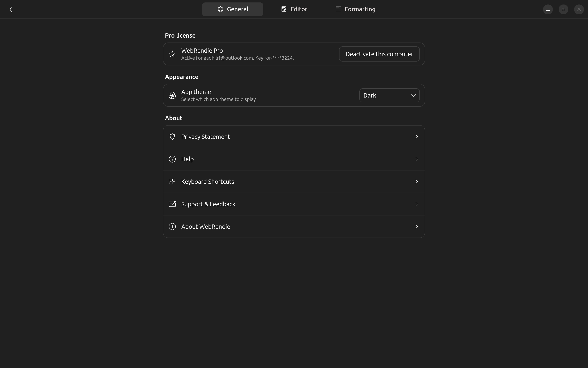Expand the About WebRendie row chevron
The image size is (588, 368).
click(x=416, y=227)
